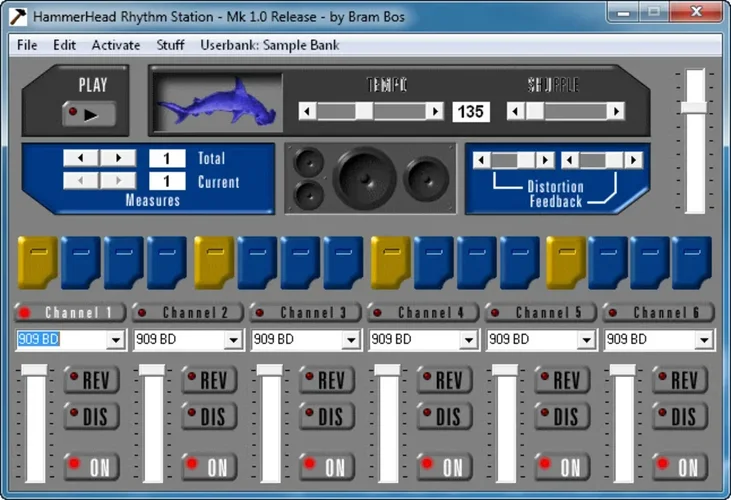Image resolution: width=731 pixels, height=500 pixels.
Task: Select the Channel 5 button
Action: [541, 312]
